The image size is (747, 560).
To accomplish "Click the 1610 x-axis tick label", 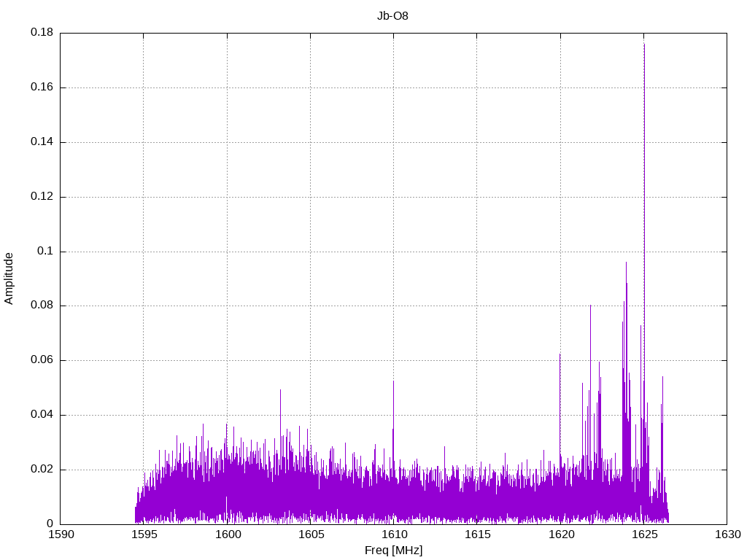I will (x=395, y=534).
